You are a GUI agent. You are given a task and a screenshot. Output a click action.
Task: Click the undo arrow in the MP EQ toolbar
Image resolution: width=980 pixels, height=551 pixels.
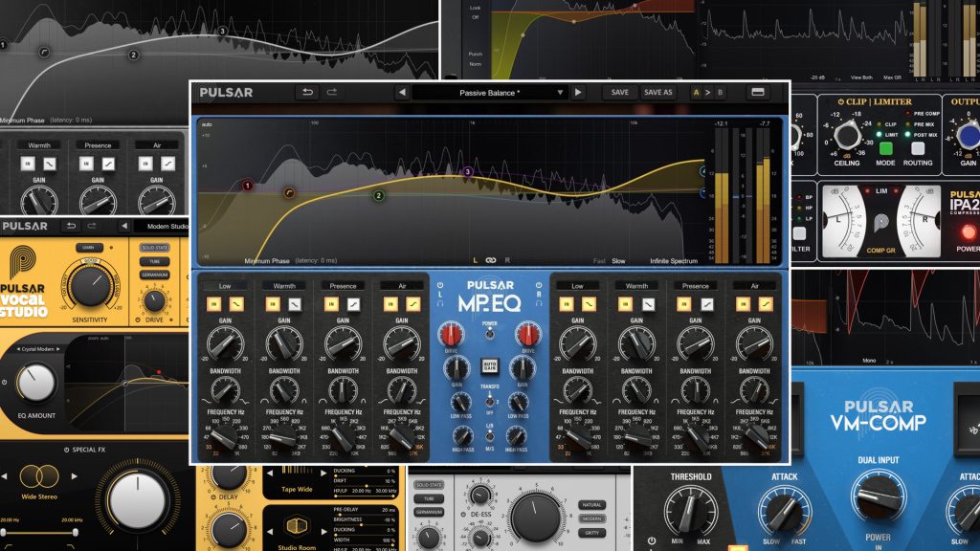[x=309, y=91]
